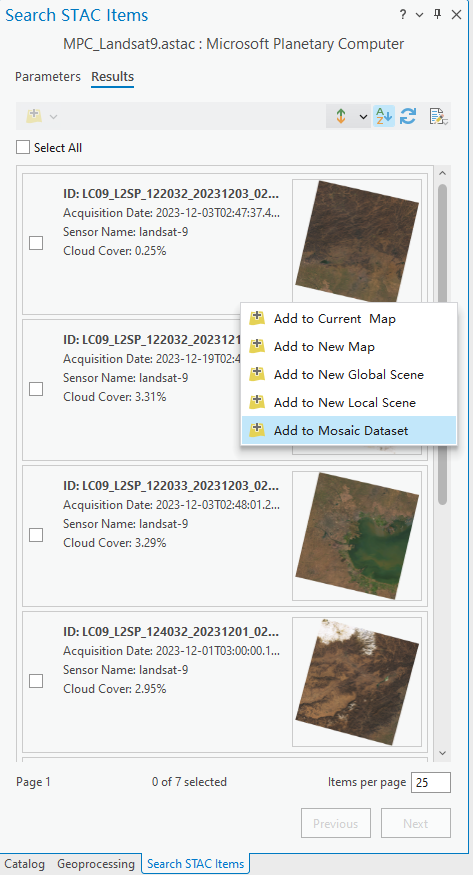The height and width of the screenshot is (875, 473).
Task: Open the Add to map toolbar button
Action: tap(35, 116)
